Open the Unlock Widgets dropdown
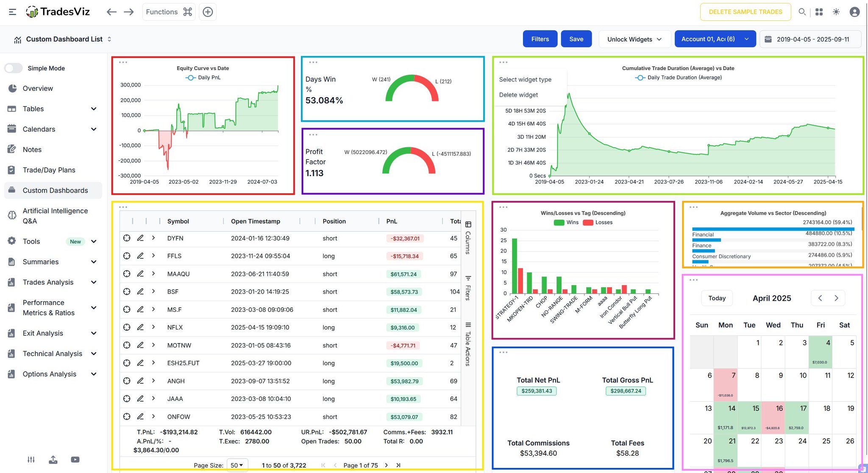The width and height of the screenshot is (868, 473). pyautogui.click(x=634, y=39)
